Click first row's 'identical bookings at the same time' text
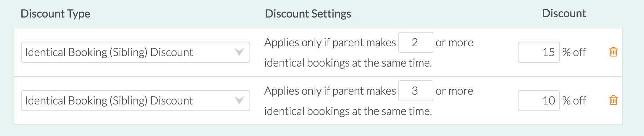The height and width of the screenshot is (136, 644). (348, 63)
